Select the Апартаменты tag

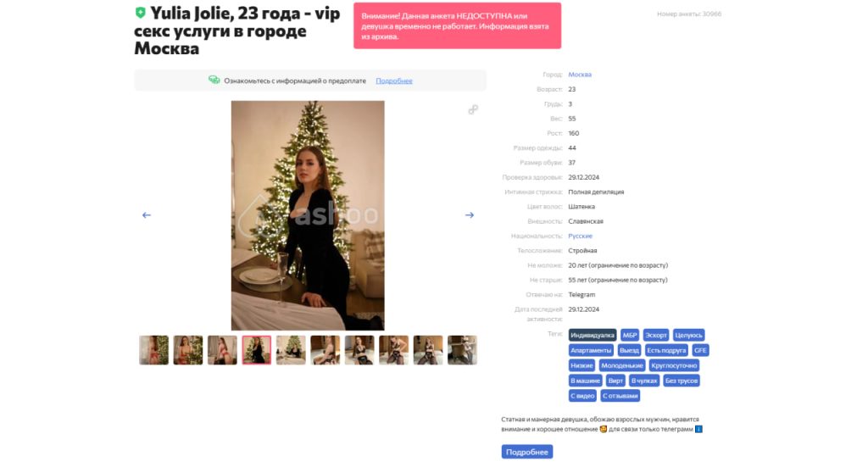click(x=591, y=350)
